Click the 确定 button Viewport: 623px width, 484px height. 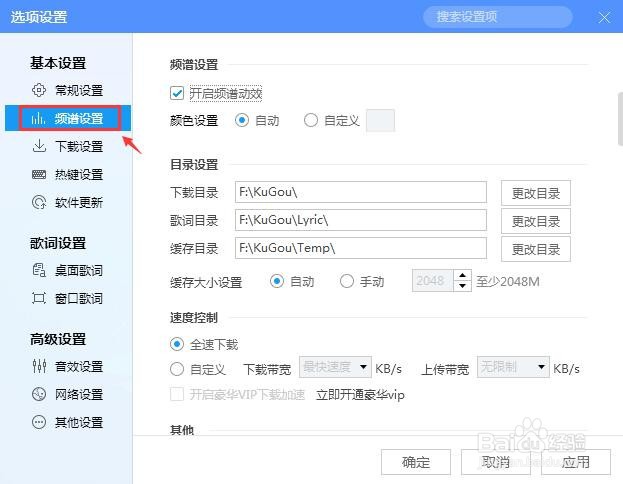(x=416, y=462)
